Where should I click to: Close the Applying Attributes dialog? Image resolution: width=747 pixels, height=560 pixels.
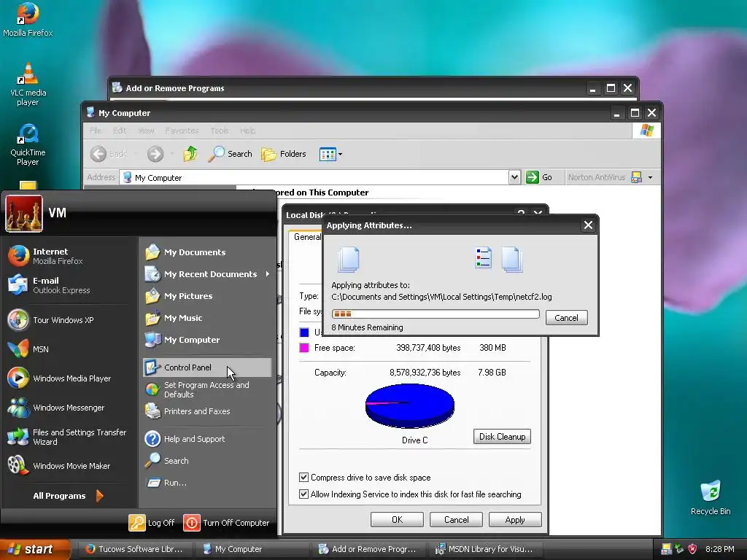click(x=588, y=225)
